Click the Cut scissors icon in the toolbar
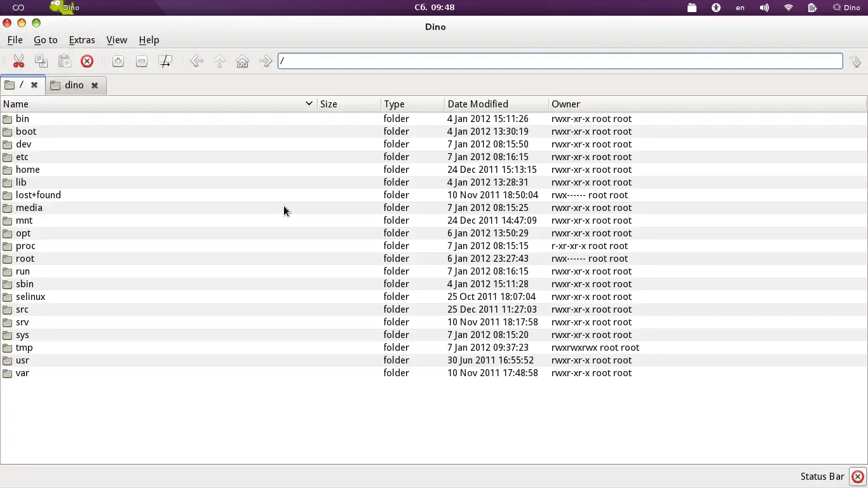 click(18, 61)
